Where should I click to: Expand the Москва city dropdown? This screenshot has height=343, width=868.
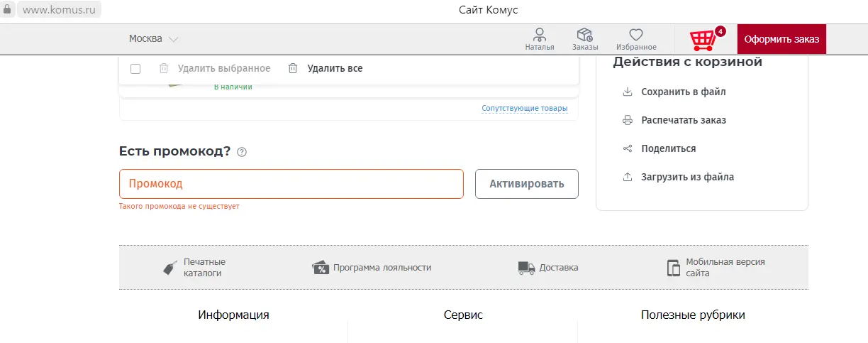pyautogui.click(x=153, y=38)
